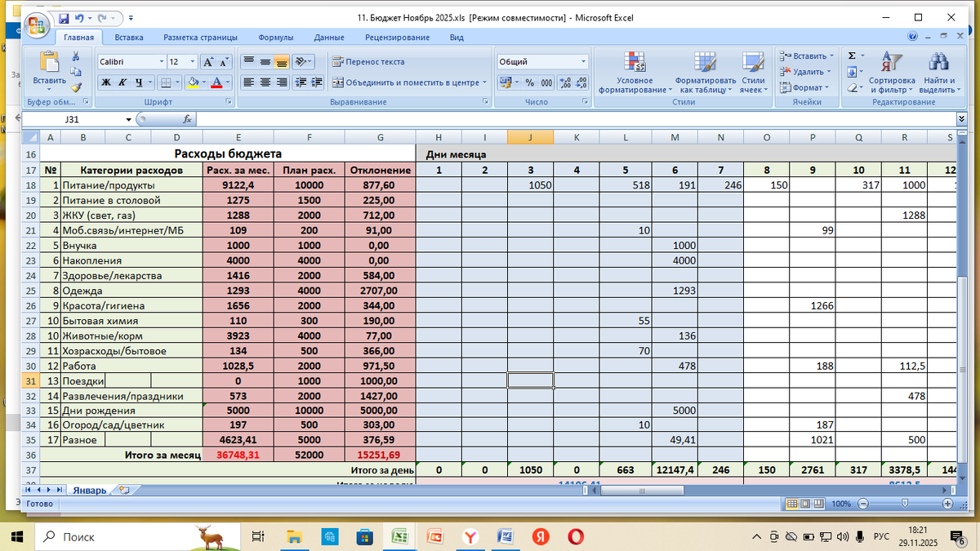Image resolution: width=980 pixels, height=551 pixels.
Task: Expand Сортировка и фильтр menu
Action: click(892, 73)
